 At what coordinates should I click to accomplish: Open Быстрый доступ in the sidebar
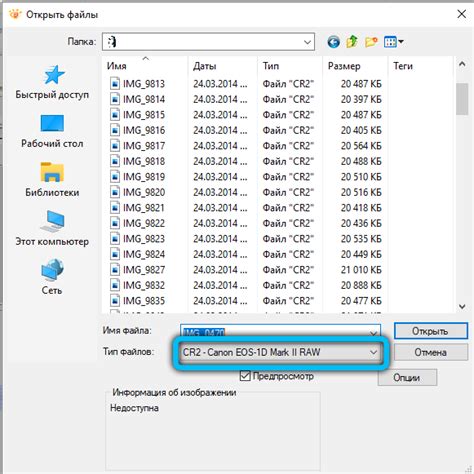pyautogui.click(x=52, y=82)
